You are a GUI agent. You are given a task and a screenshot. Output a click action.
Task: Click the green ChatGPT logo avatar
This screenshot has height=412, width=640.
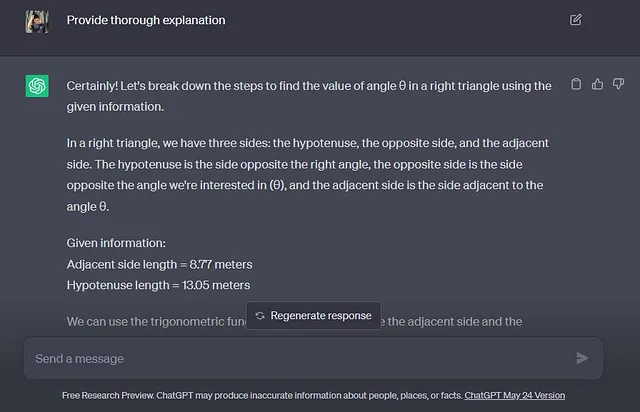point(37,86)
